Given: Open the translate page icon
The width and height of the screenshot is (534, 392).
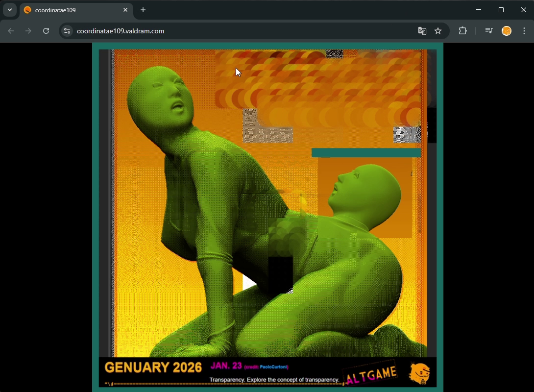Looking at the screenshot, I should pos(422,31).
